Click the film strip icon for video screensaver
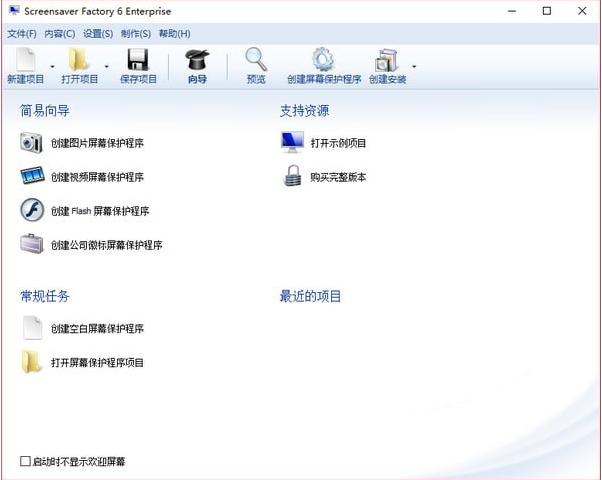Viewport: 602px width, 480px height. (32, 176)
